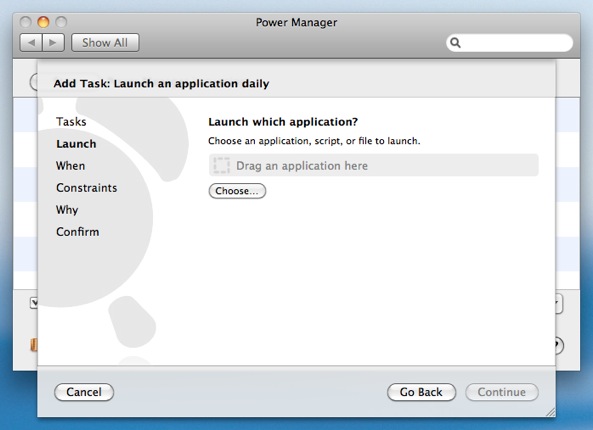
Task: Click the Add Task sheet title
Action: [161, 84]
